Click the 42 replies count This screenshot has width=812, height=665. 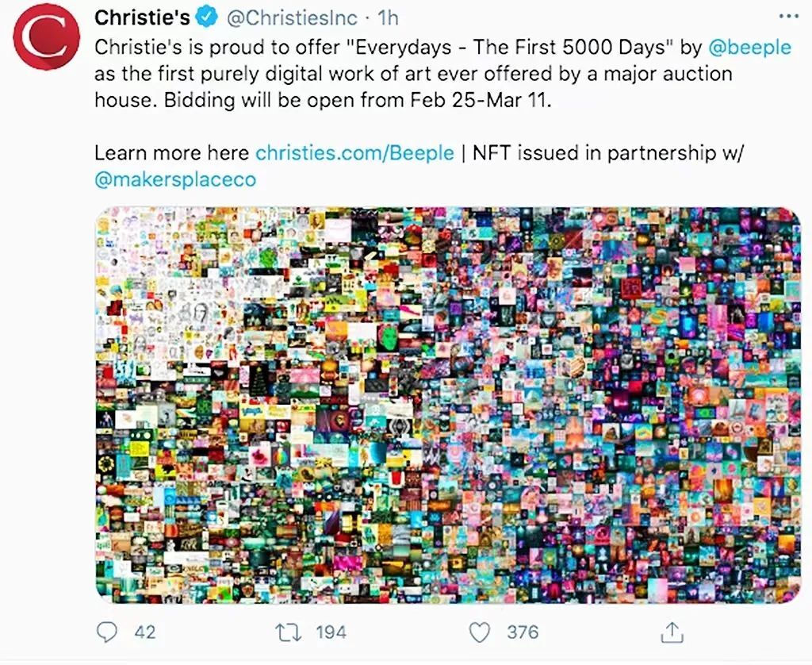145,632
